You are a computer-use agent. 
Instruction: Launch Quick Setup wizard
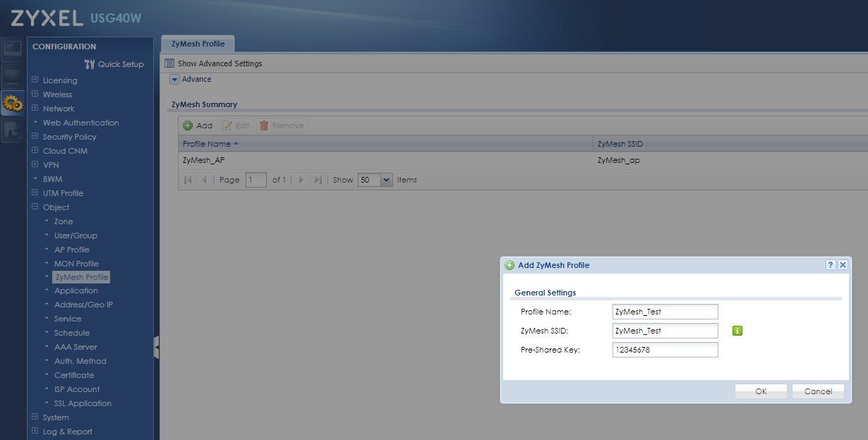(114, 64)
